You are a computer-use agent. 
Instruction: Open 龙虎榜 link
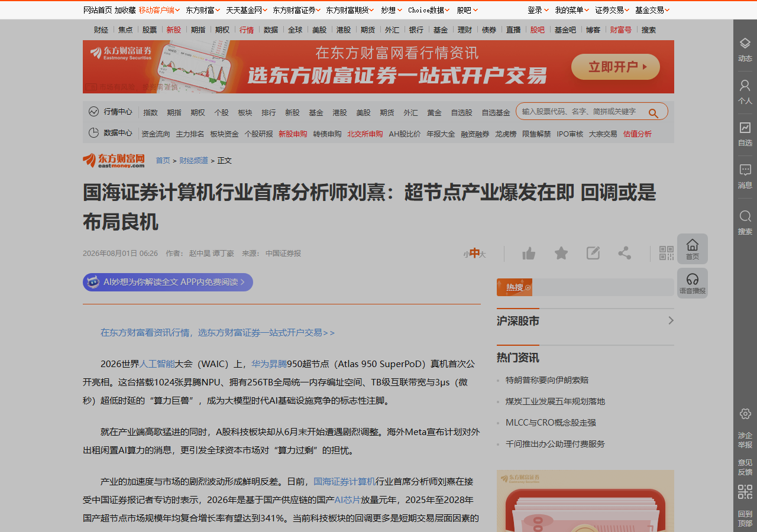coord(506,134)
